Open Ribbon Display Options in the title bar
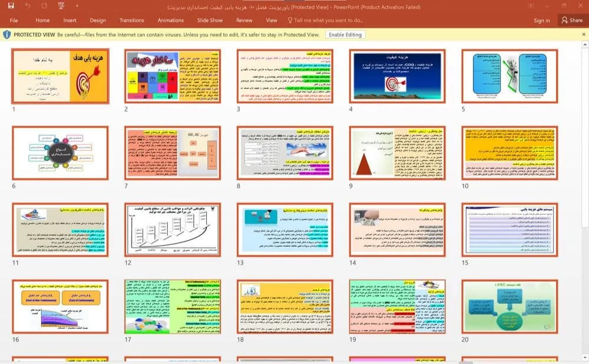The height and width of the screenshot is (364, 589). (x=531, y=6)
